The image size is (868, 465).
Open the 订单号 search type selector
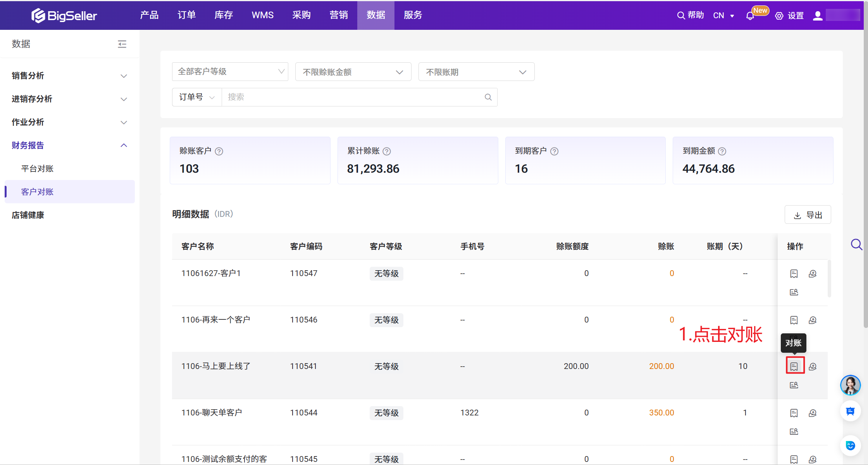(x=196, y=97)
